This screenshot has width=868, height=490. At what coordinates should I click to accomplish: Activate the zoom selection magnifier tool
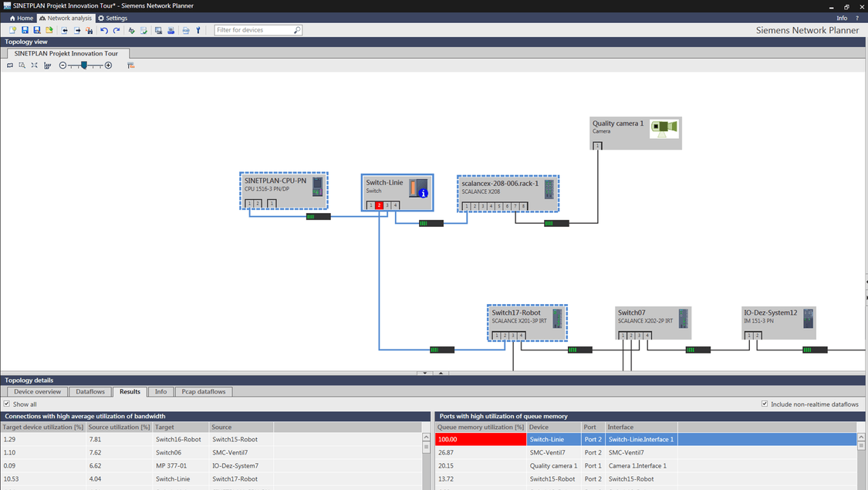pos(22,66)
